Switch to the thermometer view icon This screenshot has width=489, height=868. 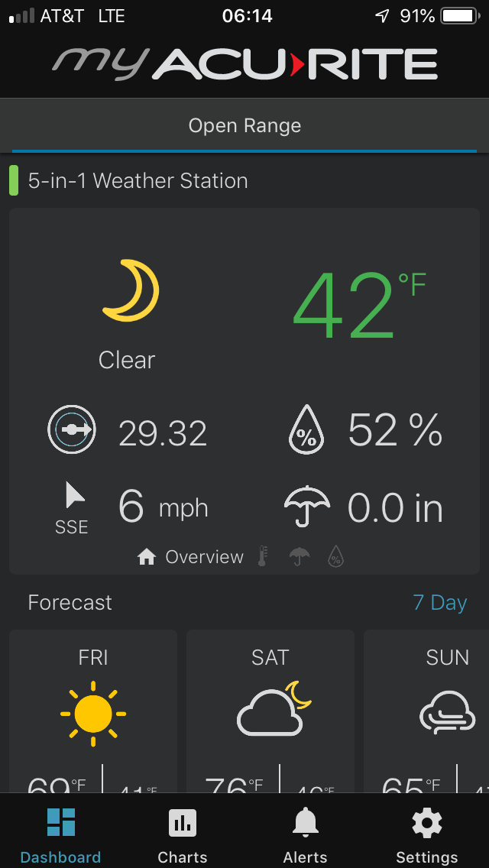(x=264, y=556)
